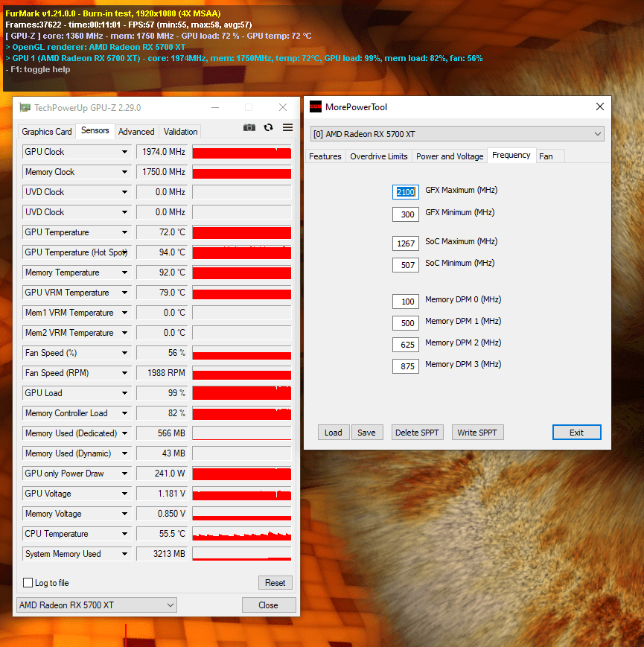The width and height of the screenshot is (644, 647).
Task: Take a screenshot with GPU-Z camera icon
Action: [x=249, y=127]
